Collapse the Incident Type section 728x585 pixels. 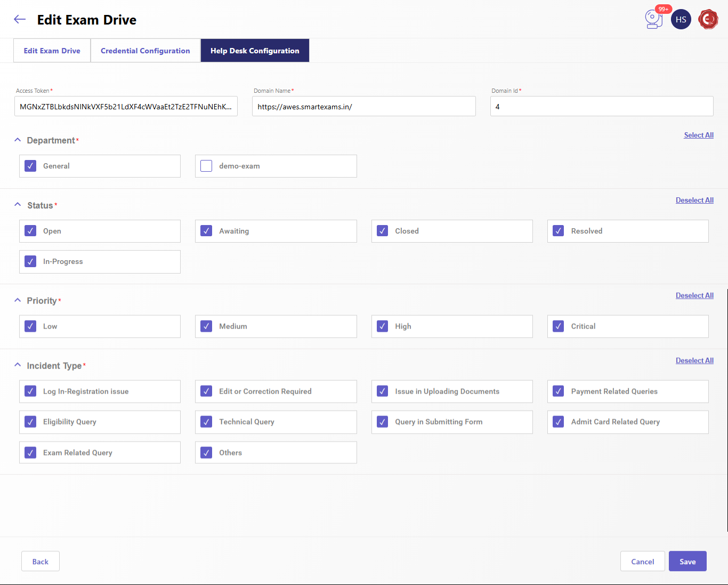tap(18, 365)
